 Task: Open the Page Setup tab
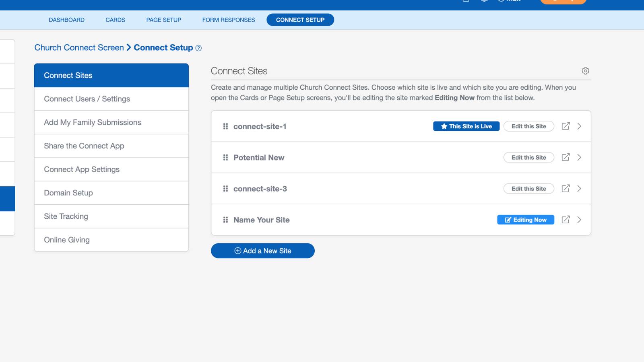tap(164, 20)
